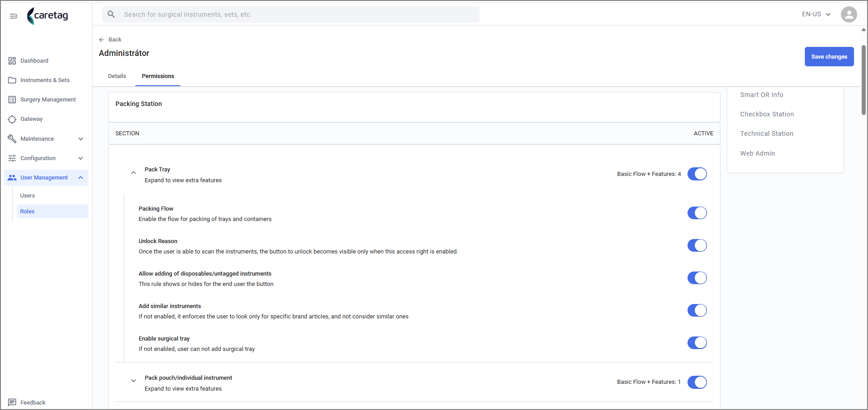Screen dimensions: 868x410
Task: Open the user profile avatar icon
Action: click(849, 14)
